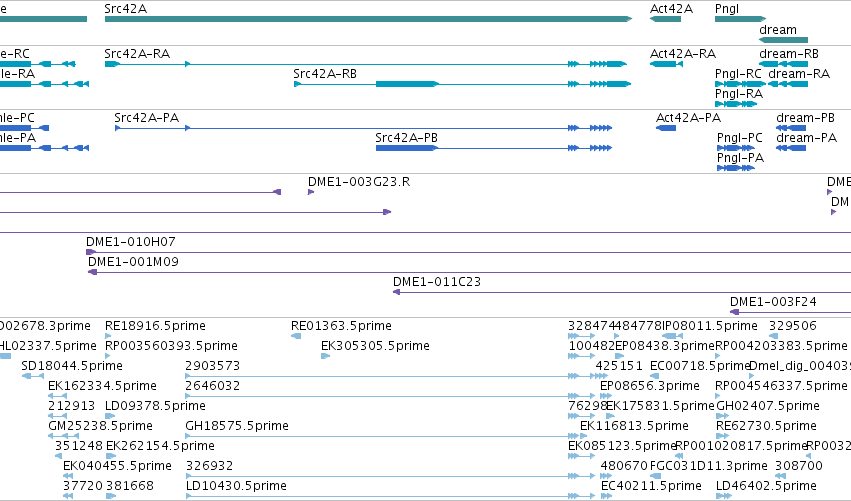The image size is (851, 501).
Task: Click the 425151 alignment label
Action: (619, 366)
